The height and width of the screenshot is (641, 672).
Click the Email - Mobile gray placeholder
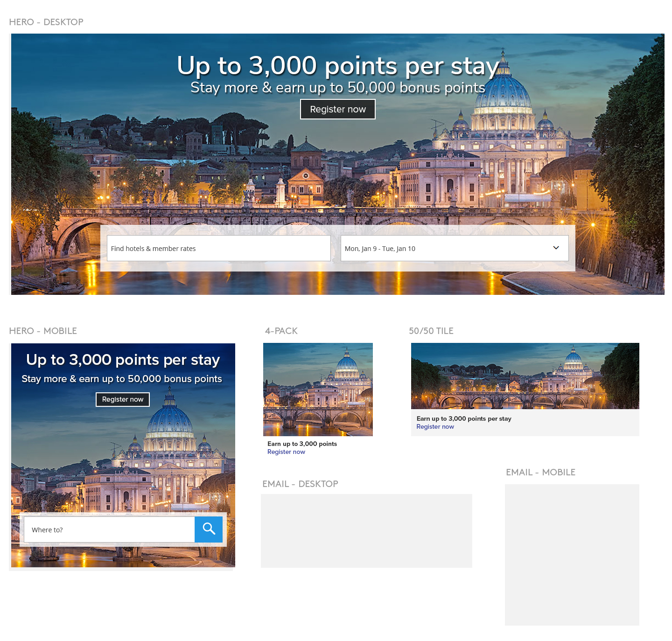[572, 555]
